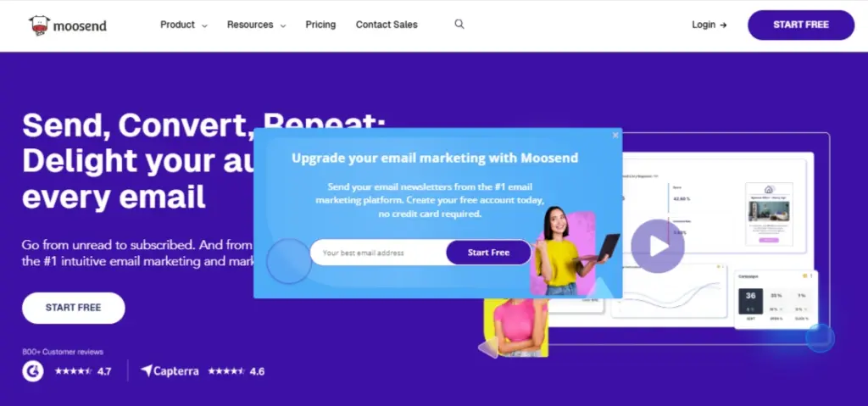Image resolution: width=868 pixels, height=406 pixels.
Task: Click the email template preview thumbnail
Action: pos(769,214)
